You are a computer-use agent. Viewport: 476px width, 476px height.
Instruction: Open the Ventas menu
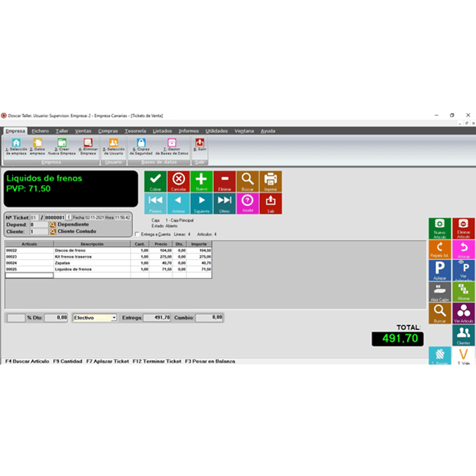tap(83, 131)
